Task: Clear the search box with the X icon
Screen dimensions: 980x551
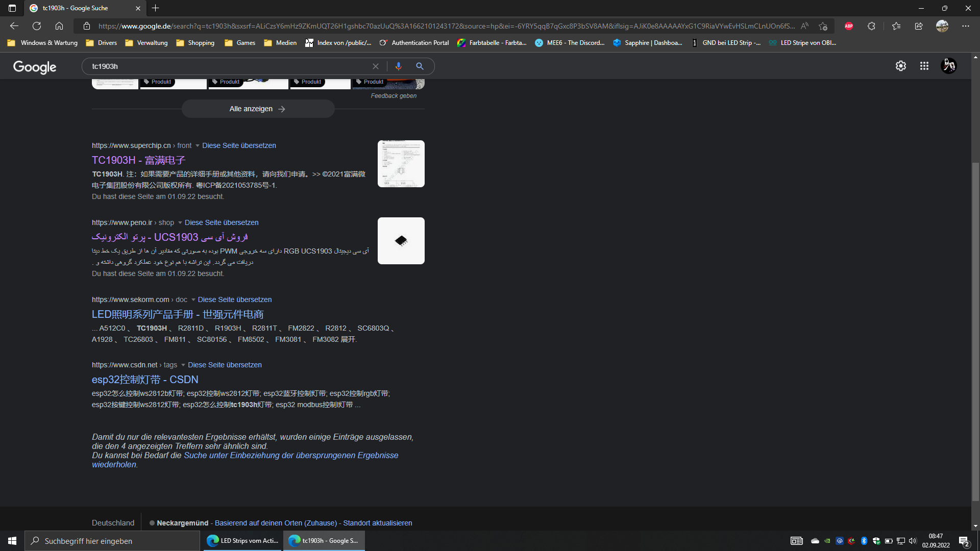Action: (x=376, y=66)
